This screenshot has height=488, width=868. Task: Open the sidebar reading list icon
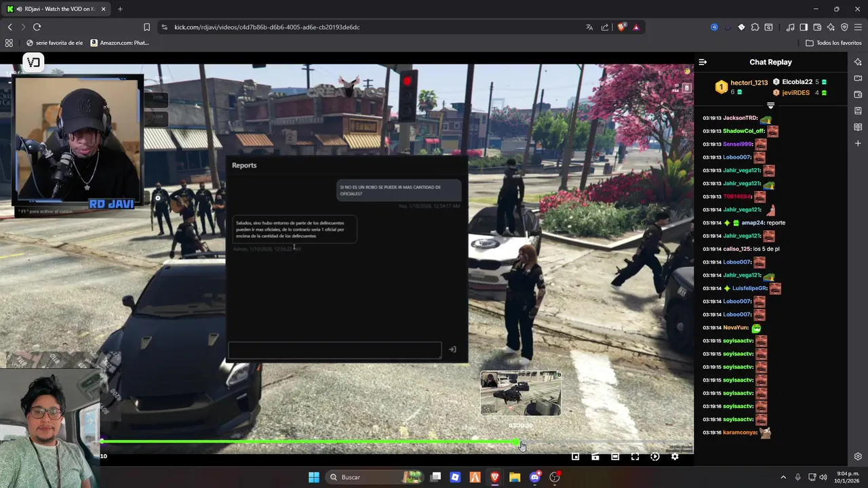(x=858, y=127)
